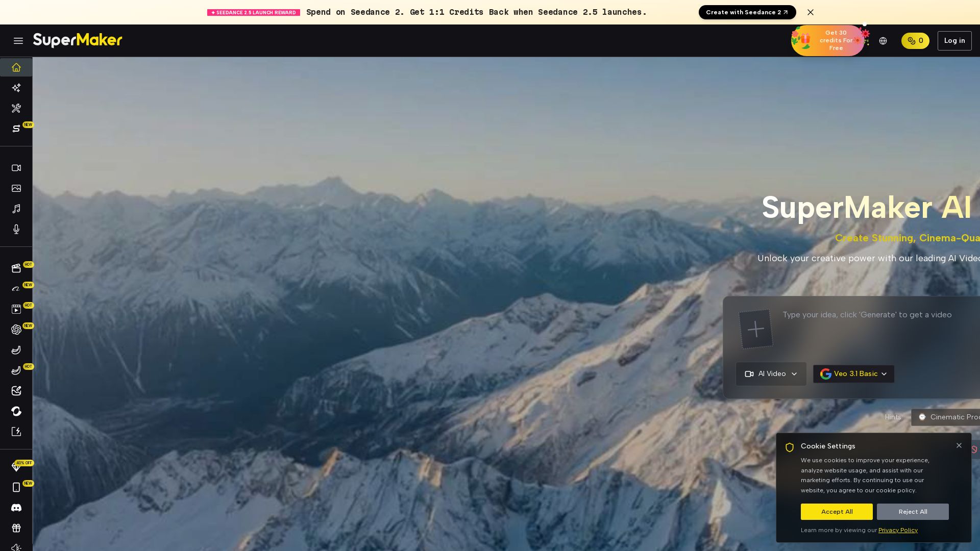
Task: Click the plus image upload box
Action: (756, 329)
